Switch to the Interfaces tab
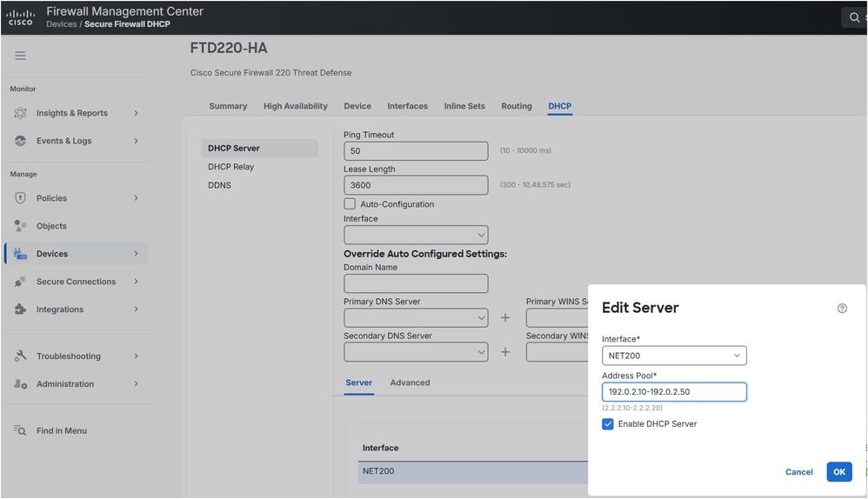Image resolution: width=868 pixels, height=499 pixels. (407, 106)
